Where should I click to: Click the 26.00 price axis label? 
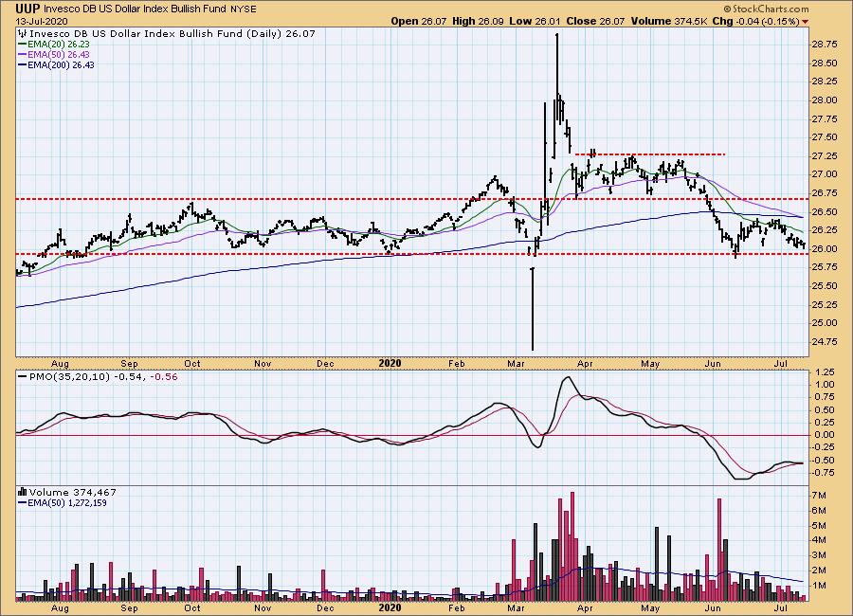pyautogui.click(x=825, y=248)
